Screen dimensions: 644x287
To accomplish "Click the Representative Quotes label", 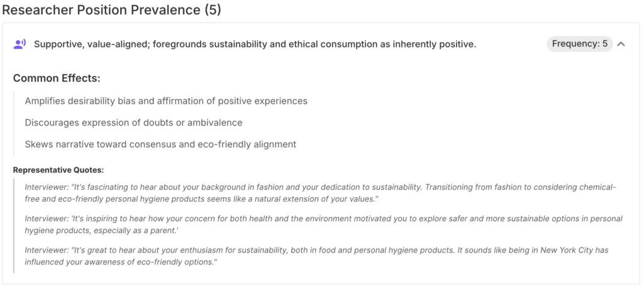I will point(58,170).
